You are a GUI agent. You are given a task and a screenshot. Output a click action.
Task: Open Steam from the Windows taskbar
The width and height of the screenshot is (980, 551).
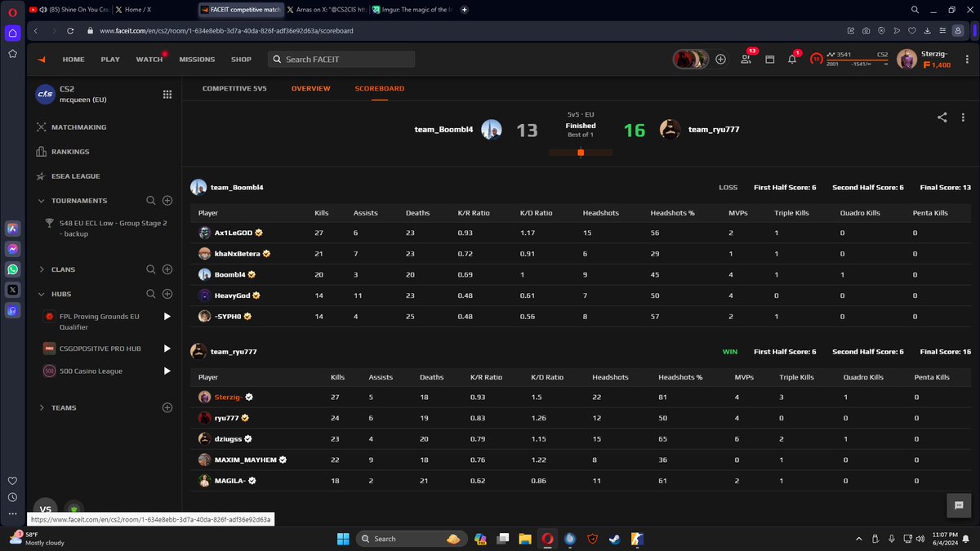tap(614, 539)
